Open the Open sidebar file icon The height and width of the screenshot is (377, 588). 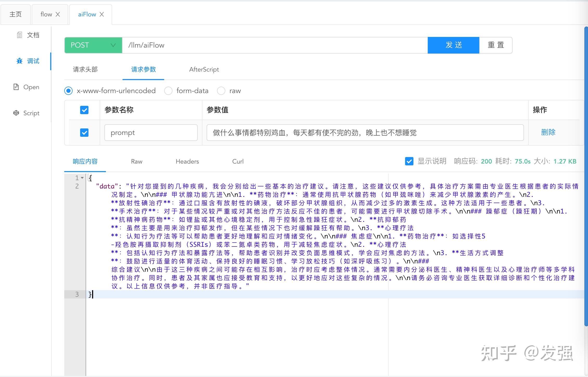(16, 87)
